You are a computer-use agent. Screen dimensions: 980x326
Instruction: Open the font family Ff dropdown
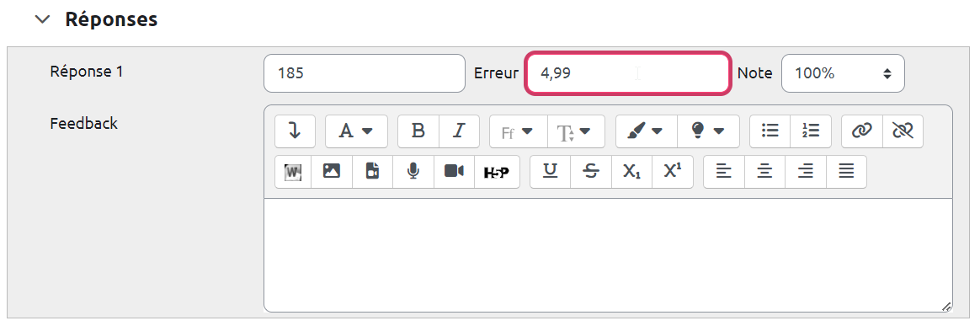518,131
